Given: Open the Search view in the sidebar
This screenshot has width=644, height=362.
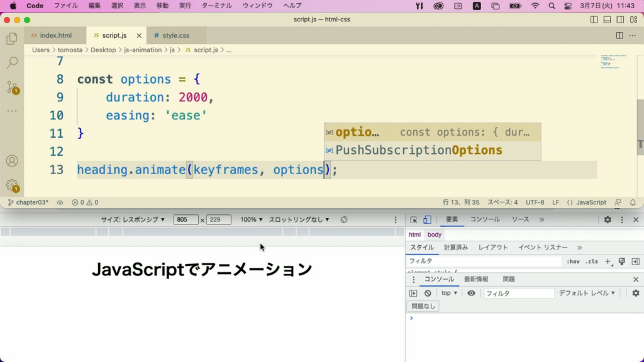Looking at the screenshot, I should pos(13,63).
